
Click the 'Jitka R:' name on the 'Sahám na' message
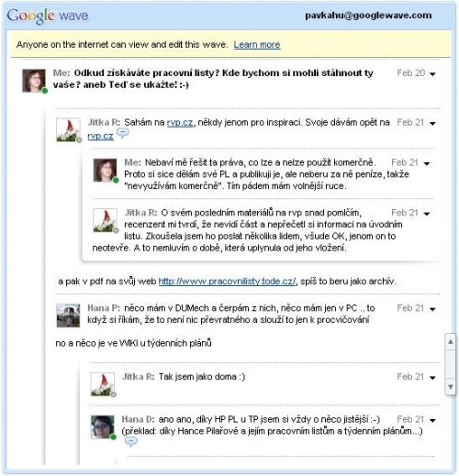[104, 122]
